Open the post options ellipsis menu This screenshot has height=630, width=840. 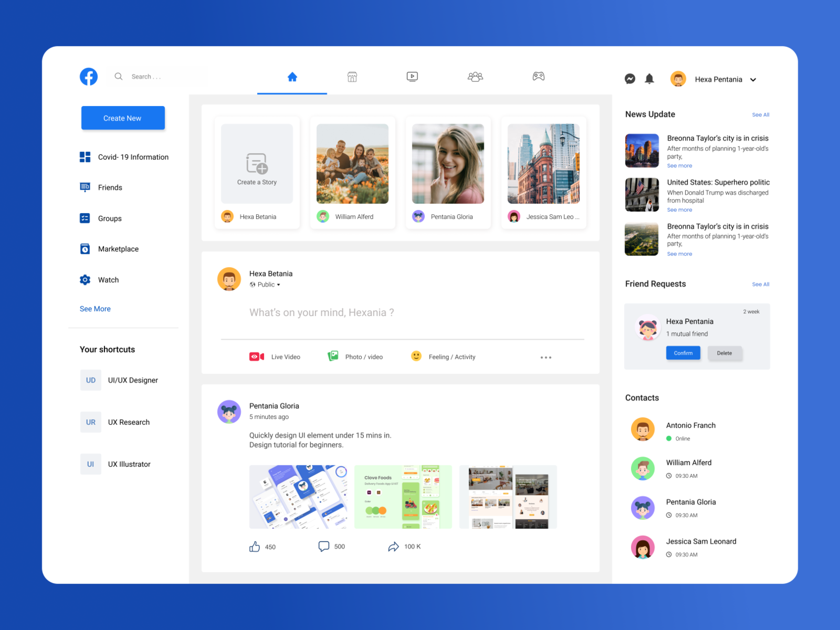[545, 357]
